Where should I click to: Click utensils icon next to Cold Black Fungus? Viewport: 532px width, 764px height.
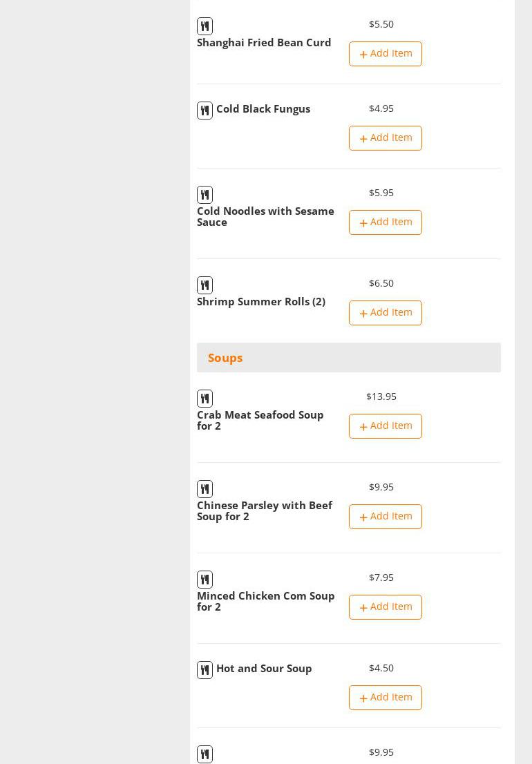coord(205,111)
